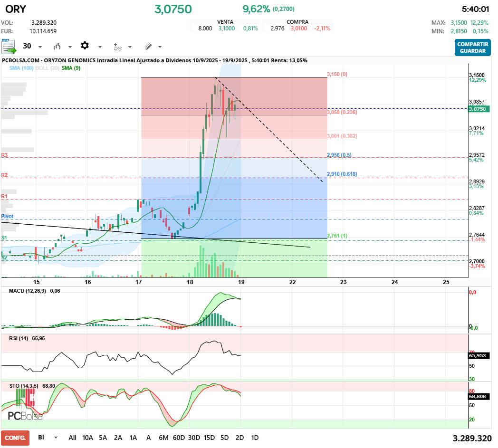This screenshot has width=498, height=448.
Task: Click the Pivot line label
Action: coord(7,216)
